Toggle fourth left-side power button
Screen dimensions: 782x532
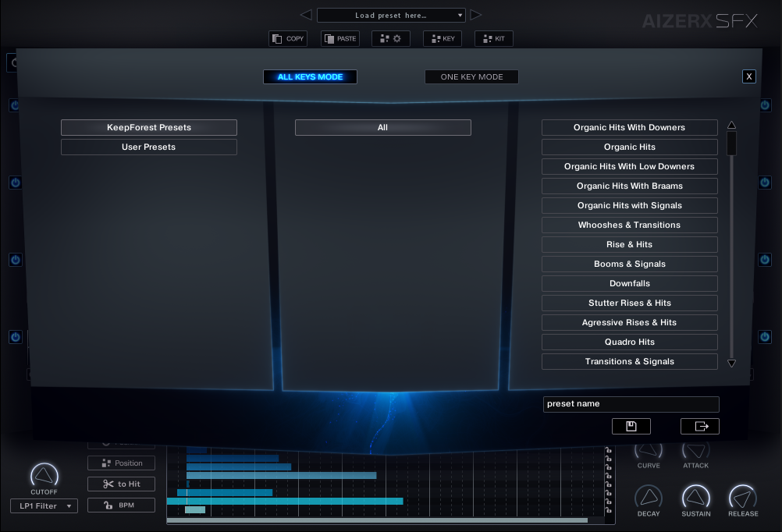[x=16, y=337]
